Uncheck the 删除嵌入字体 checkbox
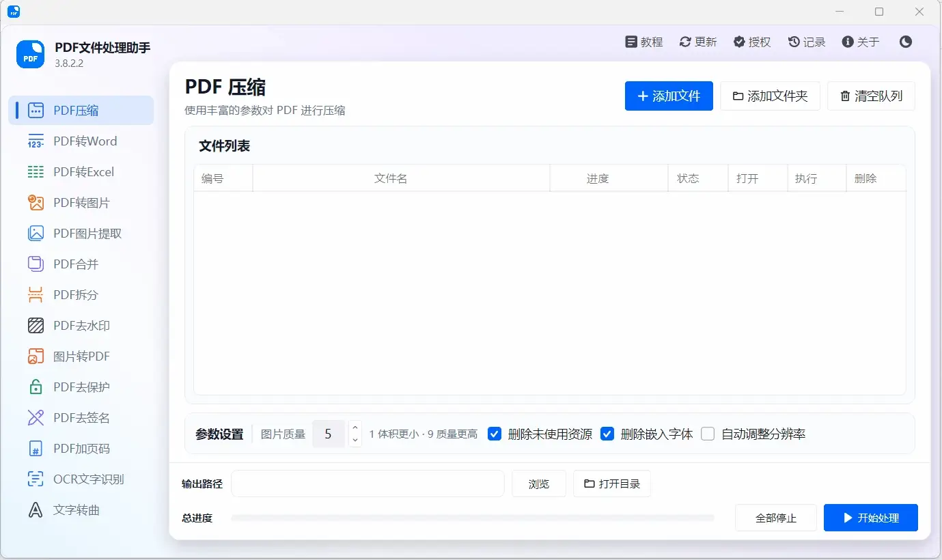Image resolution: width=942 pixels, height=560 pixels. point(607,434)
